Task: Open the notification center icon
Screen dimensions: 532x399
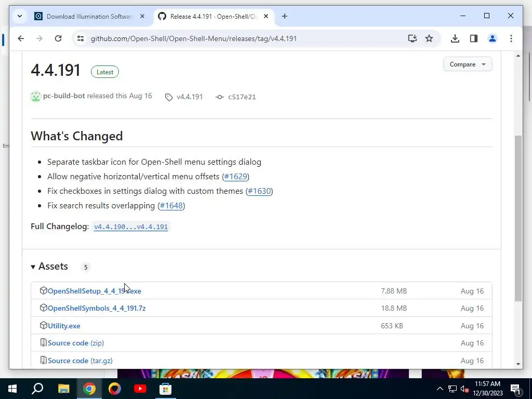Action: pos(516,389)
